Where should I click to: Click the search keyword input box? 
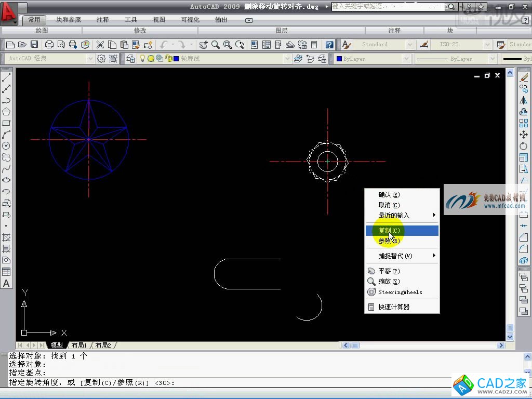[389, 7]
